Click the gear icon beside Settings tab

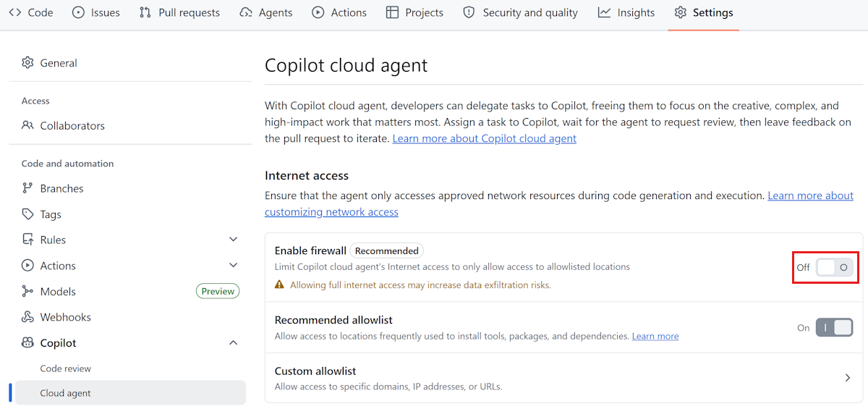click(x=680, y=12)
